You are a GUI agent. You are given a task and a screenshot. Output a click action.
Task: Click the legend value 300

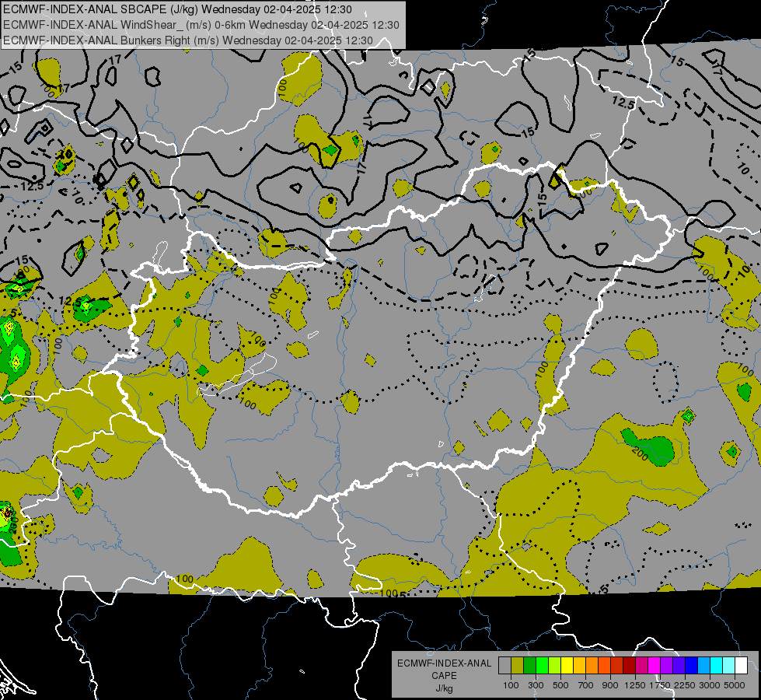pyautogui.click(x=536, y=685)
